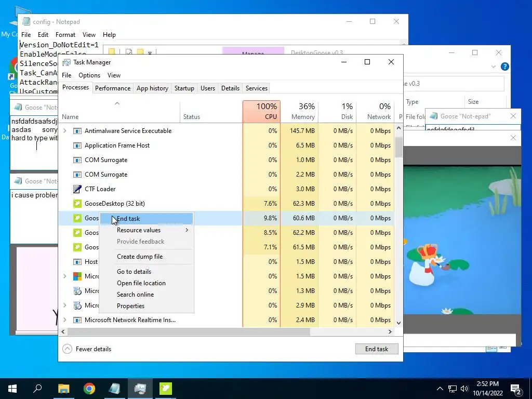Screen dimensions: 532x399
Task: Click GooseDesktop (32 bit) process icon
Action: (77, 204)
